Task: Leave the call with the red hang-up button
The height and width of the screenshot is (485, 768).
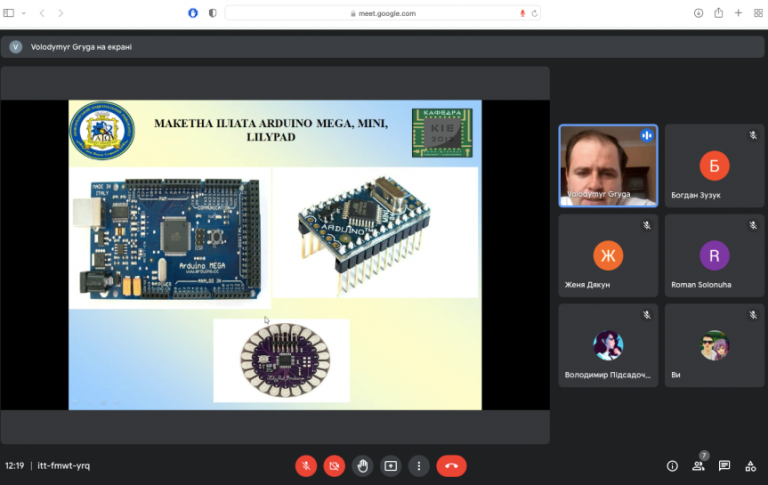Action: click(x=451, y=466)
